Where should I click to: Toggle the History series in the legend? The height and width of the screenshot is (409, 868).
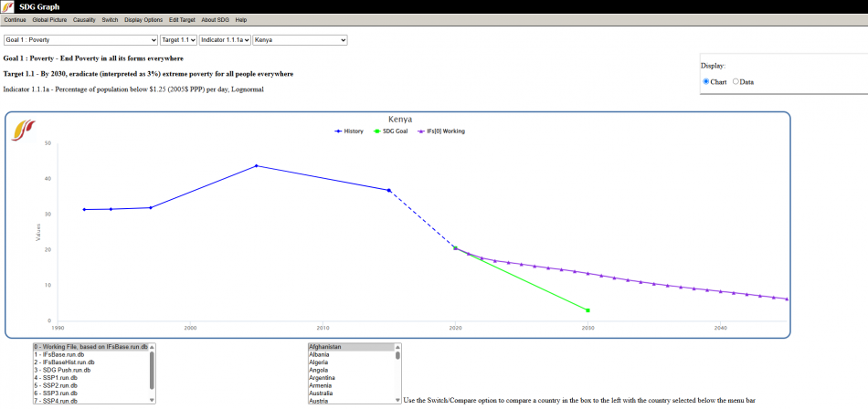(x=350, y=131)
